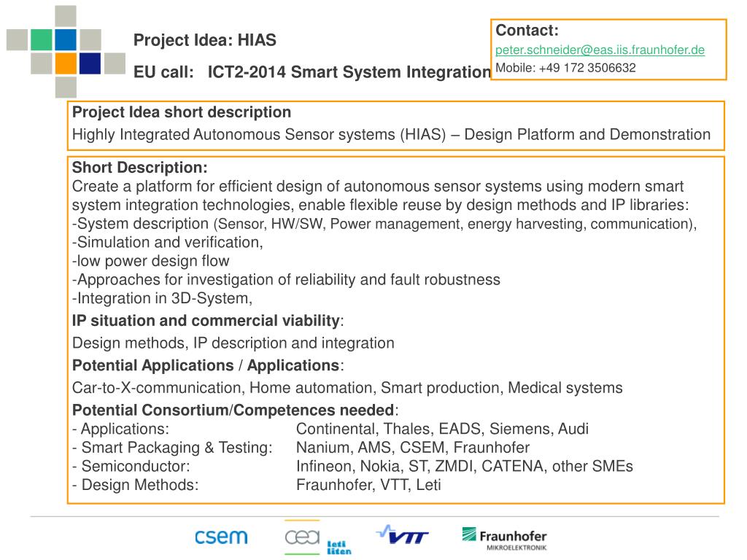Click the orange square in the header graphic
The height and width of the screenshot is (560, 747).
(66, 63)
